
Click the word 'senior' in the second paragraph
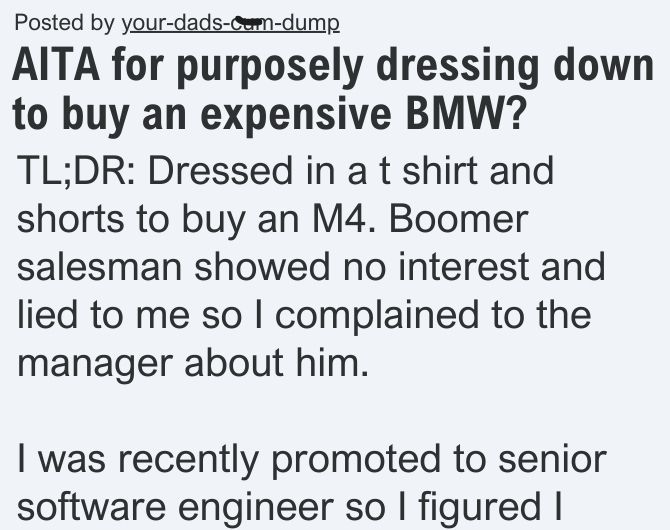click(x=552, y=460)
